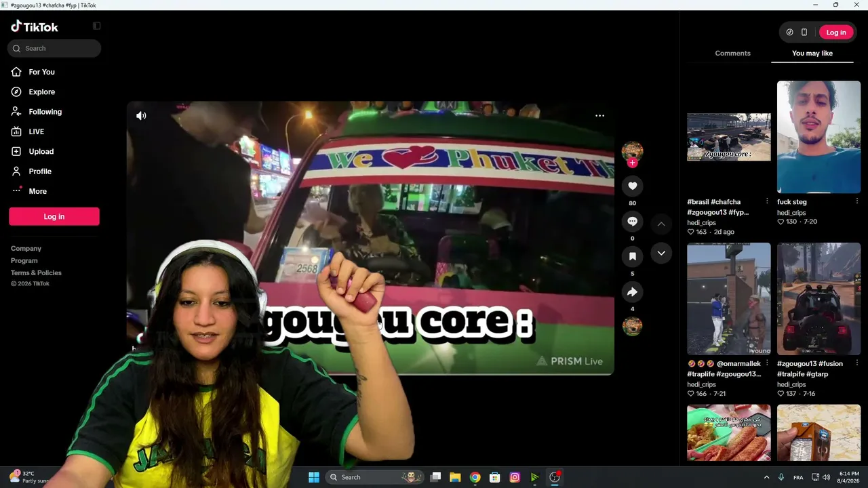This screenshot has width=868, height=488.
Task: Follow the author via the red plus badge
Action: point(632,163)
